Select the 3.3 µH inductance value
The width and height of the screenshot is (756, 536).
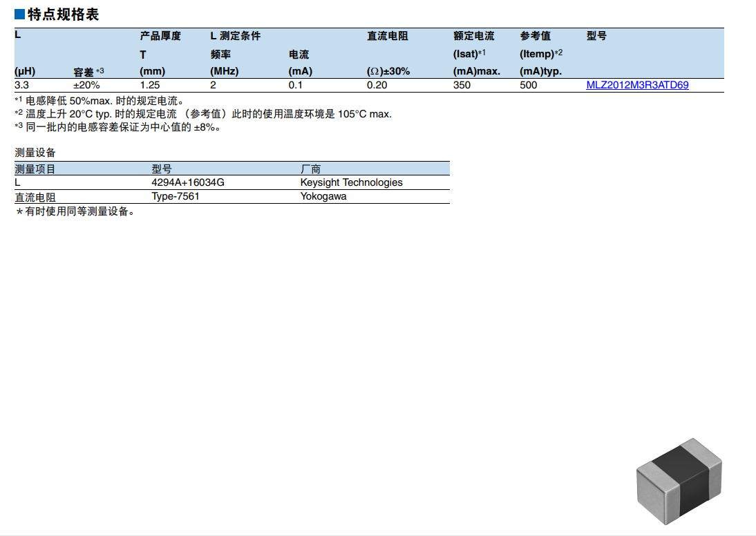click(x=22, y=86)
